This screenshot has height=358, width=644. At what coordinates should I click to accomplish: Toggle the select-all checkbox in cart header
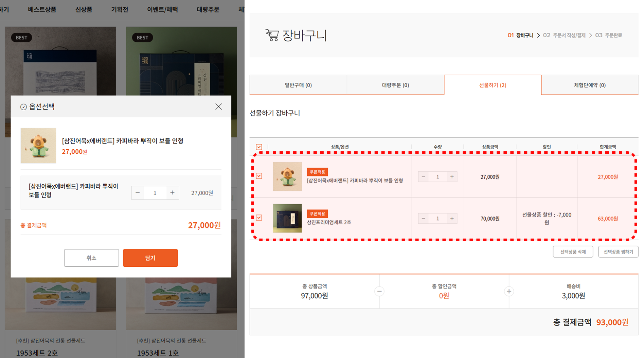[259, 147]
